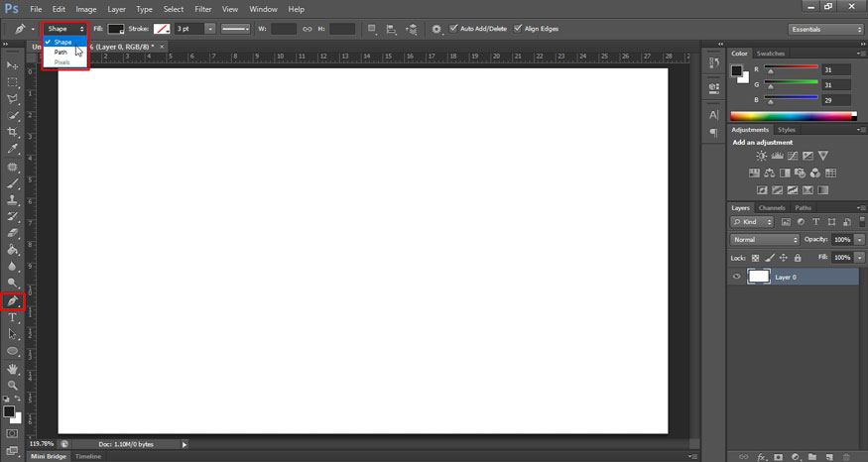This screenshot has width=868, height=462.
Task: Click the Fill color swatch in options bar
Action: click(116, 29)
